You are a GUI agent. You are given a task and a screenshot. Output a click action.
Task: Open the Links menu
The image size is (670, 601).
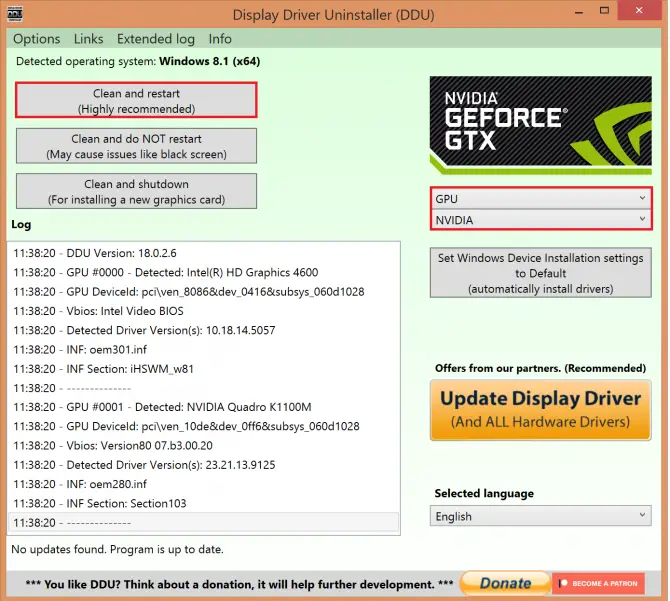88,39
